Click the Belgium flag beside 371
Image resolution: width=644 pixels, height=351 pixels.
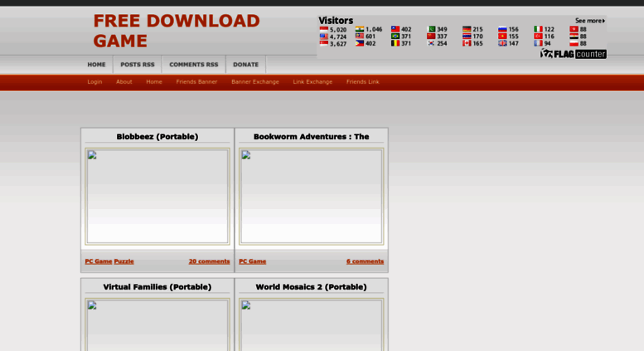[x=395, y=43]
